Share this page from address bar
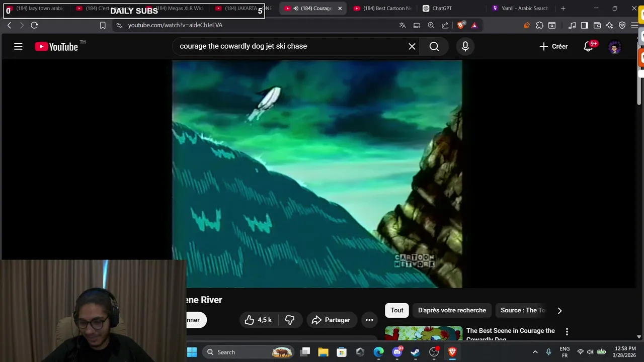 click(445, 25)
